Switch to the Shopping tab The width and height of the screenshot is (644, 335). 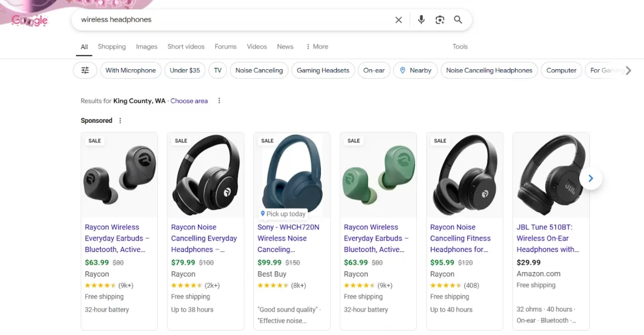tap(112, 47)
